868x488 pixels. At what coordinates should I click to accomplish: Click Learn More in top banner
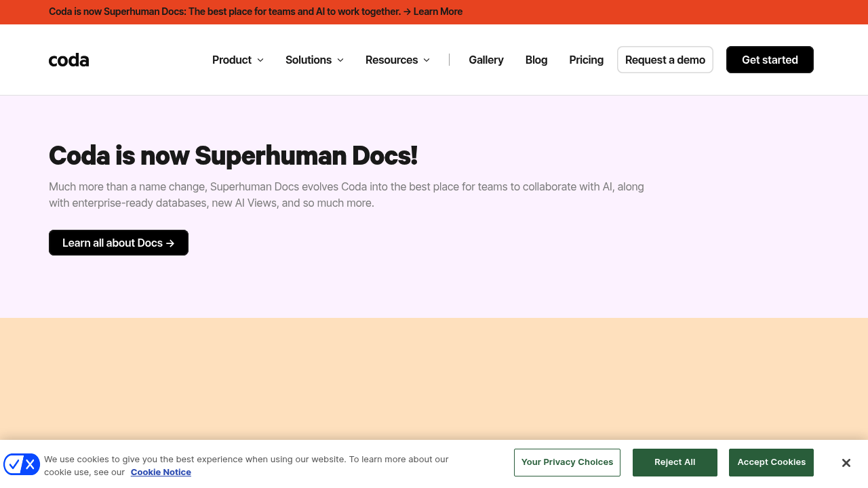click(438, 12)
